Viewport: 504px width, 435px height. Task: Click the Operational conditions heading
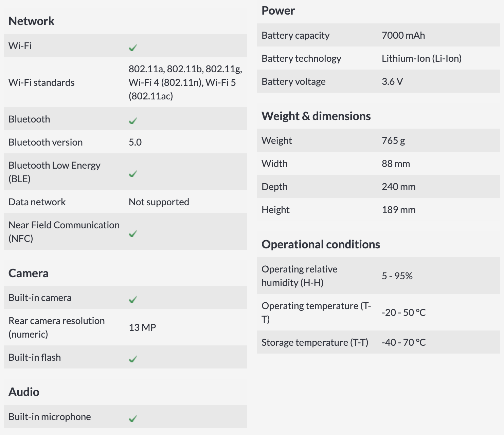click(321, 244)
